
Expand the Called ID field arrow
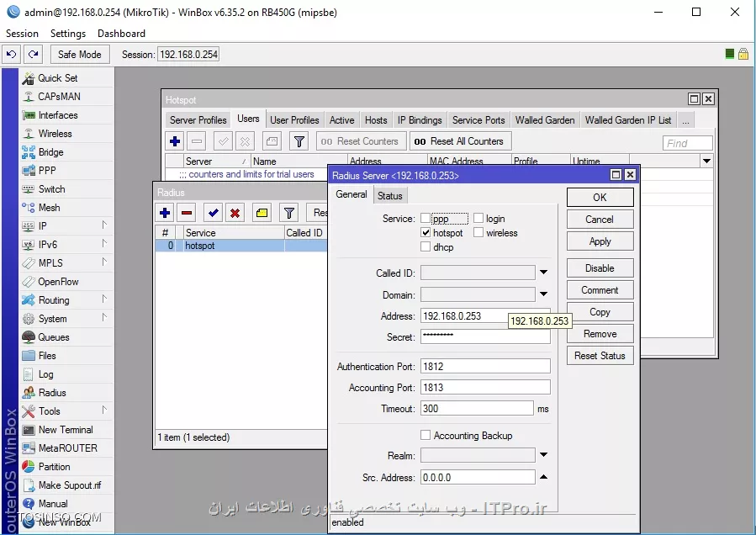543,273
